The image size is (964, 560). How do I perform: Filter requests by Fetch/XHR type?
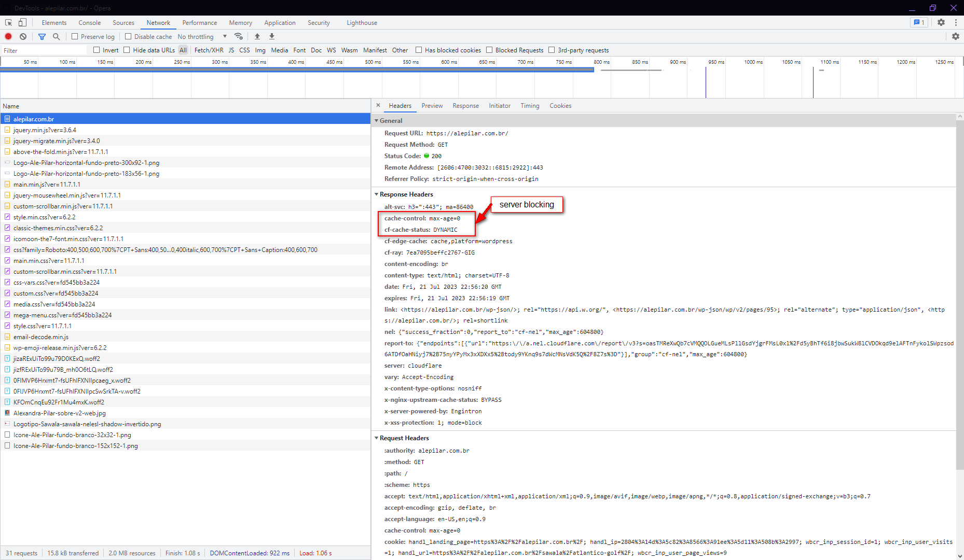[x=209, y=50]
